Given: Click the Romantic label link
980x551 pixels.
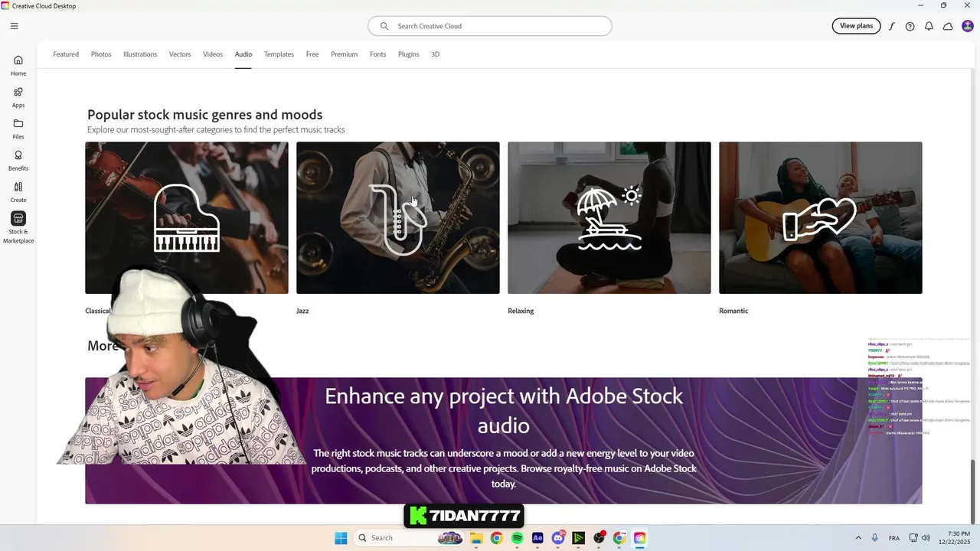Looking at the screenshot, I should pos(733,311).
